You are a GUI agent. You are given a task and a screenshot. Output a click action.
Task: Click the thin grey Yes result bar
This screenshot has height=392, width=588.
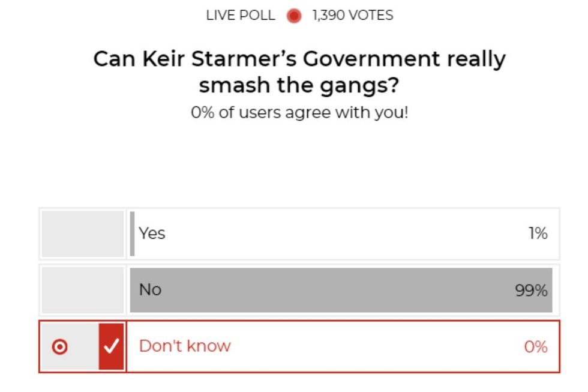(133, 234)
